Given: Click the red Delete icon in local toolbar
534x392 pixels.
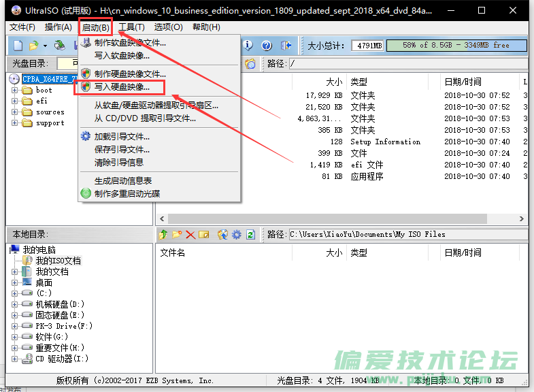Looking at the screenshot, I should [190, 234].
